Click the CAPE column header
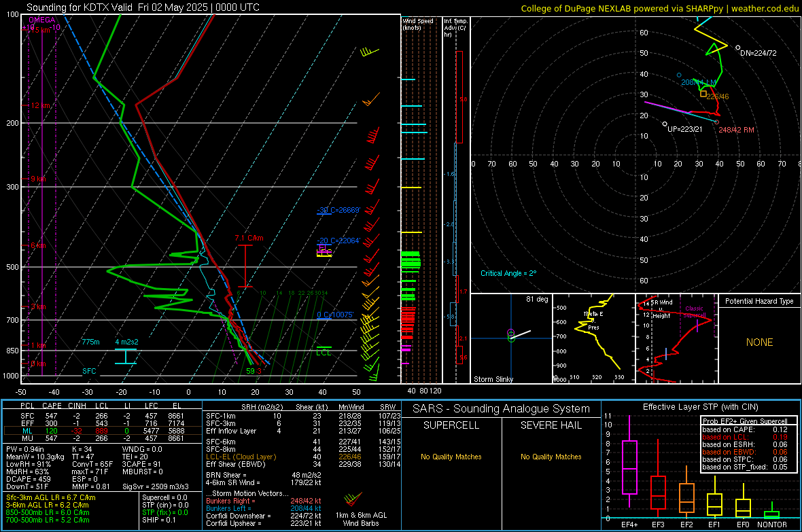Screen dimensions: 802x532 [52, 406]
